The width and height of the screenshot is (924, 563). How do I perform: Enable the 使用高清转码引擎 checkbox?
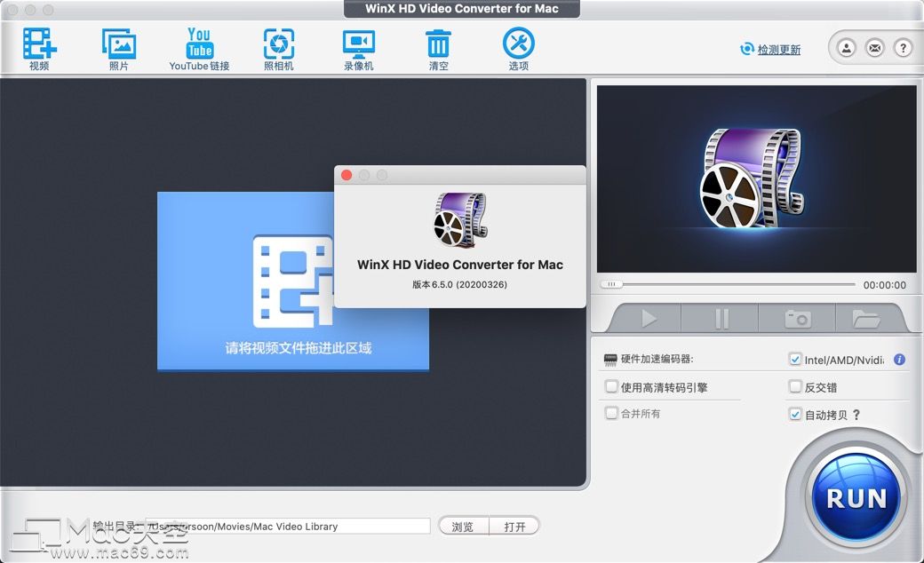tap(612, 387)
